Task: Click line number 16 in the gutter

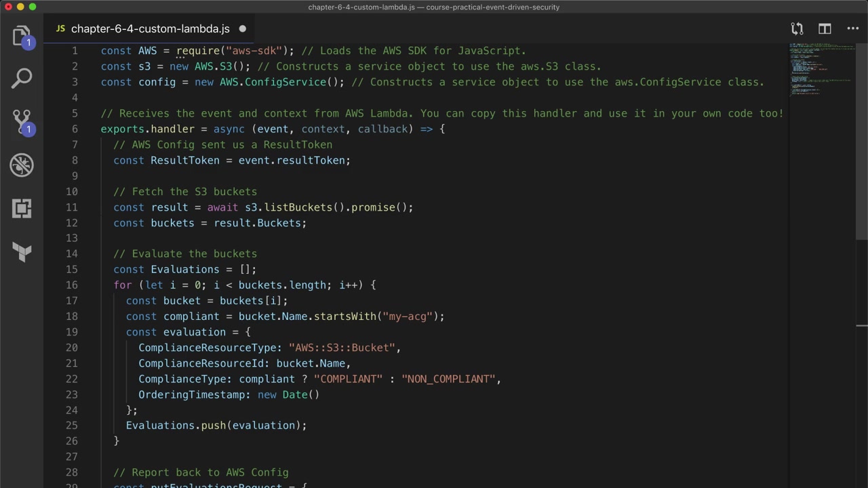Action: pos(72,285)
